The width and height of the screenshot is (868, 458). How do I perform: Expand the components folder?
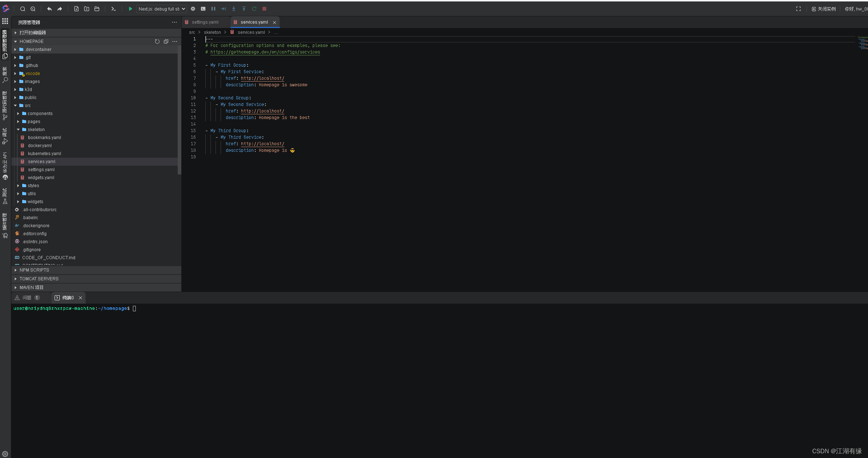tap(40, 114)
